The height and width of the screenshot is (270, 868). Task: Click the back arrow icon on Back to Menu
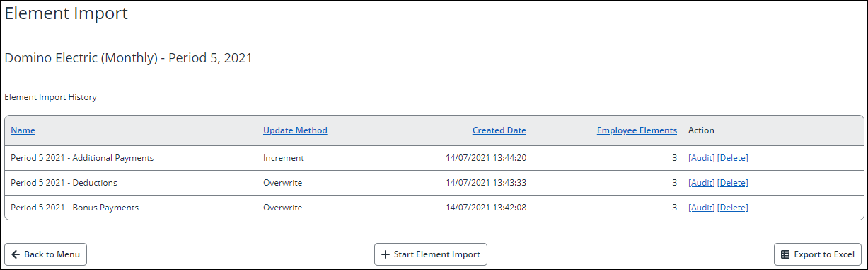tap(16, 254)
